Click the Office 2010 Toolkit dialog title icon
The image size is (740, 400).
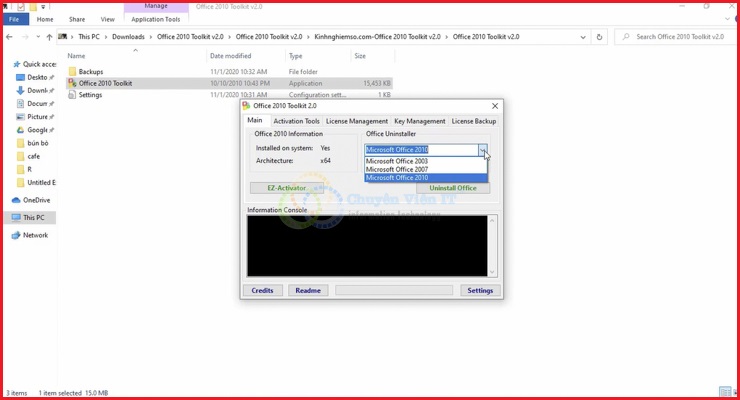coord(246,106)
